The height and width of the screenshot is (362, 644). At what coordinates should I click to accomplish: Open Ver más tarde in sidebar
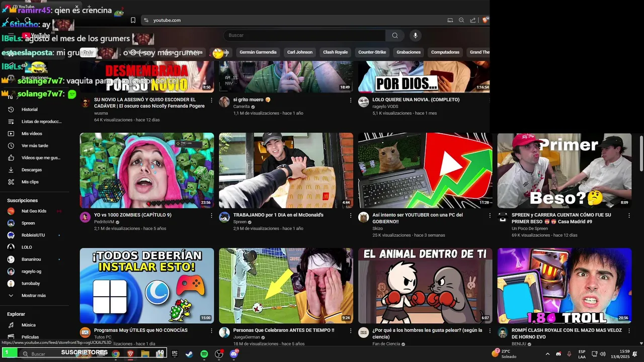[34, 146]
